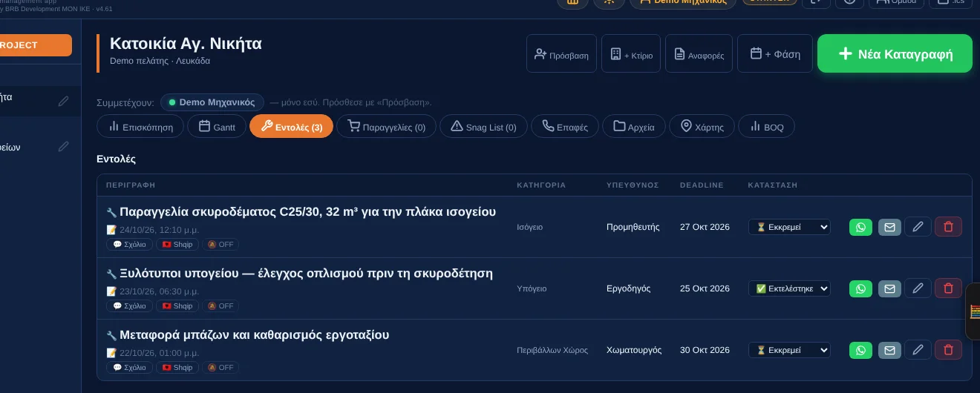Delete the Ξυλότυποι υπογείου task

[948, 288]
